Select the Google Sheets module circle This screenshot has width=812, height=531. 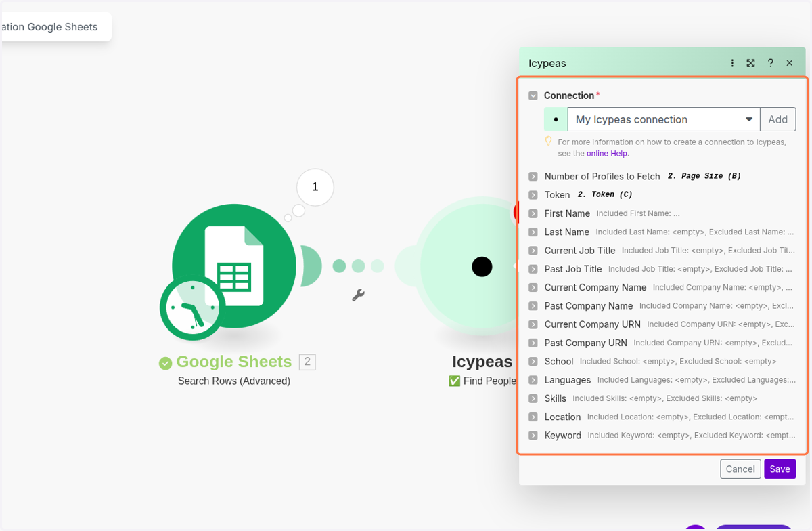pos(234,266)
